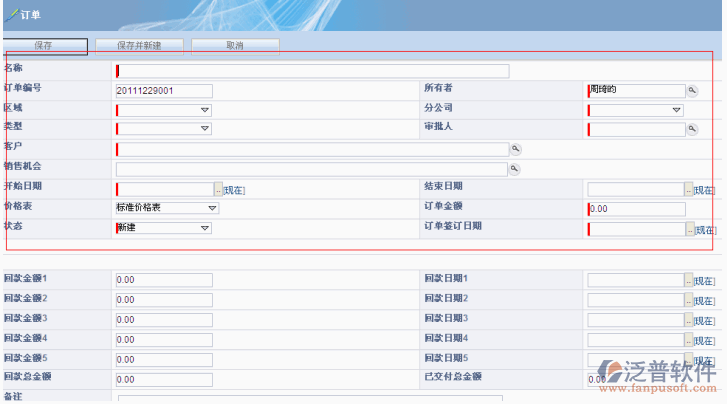Focus the 回款金额1 amount field

click(x=164, y=280)
